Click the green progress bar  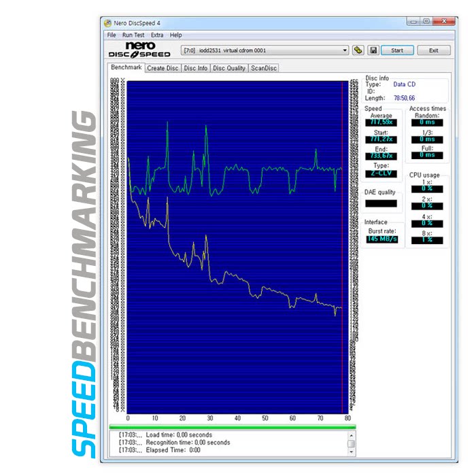click(x=233, y=427)
